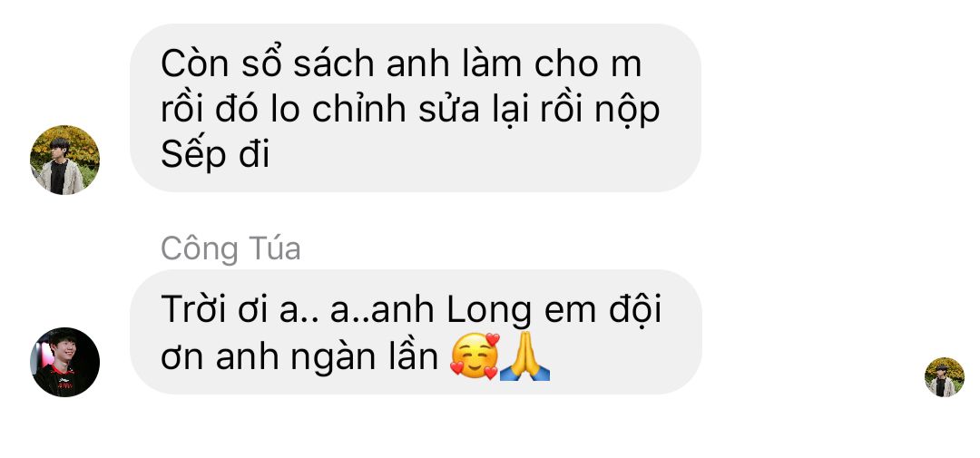Select the Công Túa sender name label
The height and width of the screenshot is (458, 980).
coord(230,248)
